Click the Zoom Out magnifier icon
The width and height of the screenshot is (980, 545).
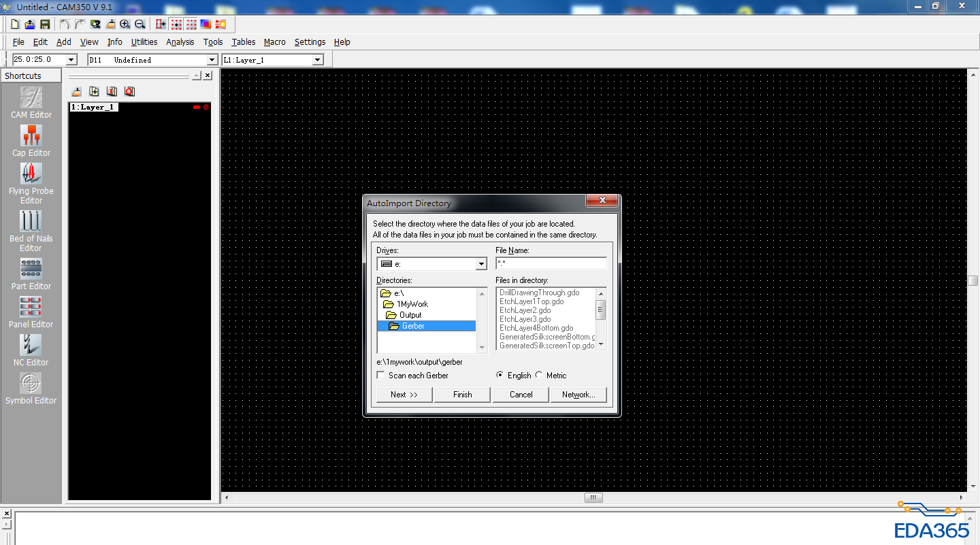(140, 24)
